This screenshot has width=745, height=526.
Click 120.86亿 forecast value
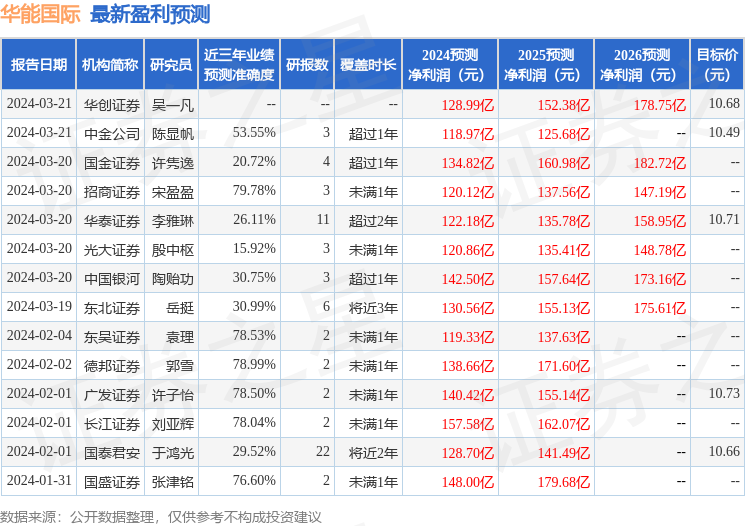coord(468,250)
